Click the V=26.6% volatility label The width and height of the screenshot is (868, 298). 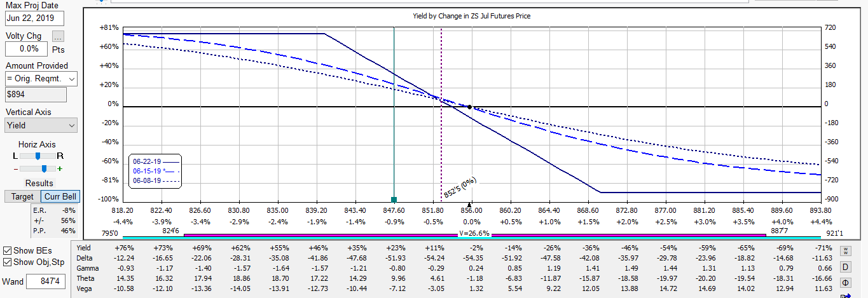click(474, 233)
